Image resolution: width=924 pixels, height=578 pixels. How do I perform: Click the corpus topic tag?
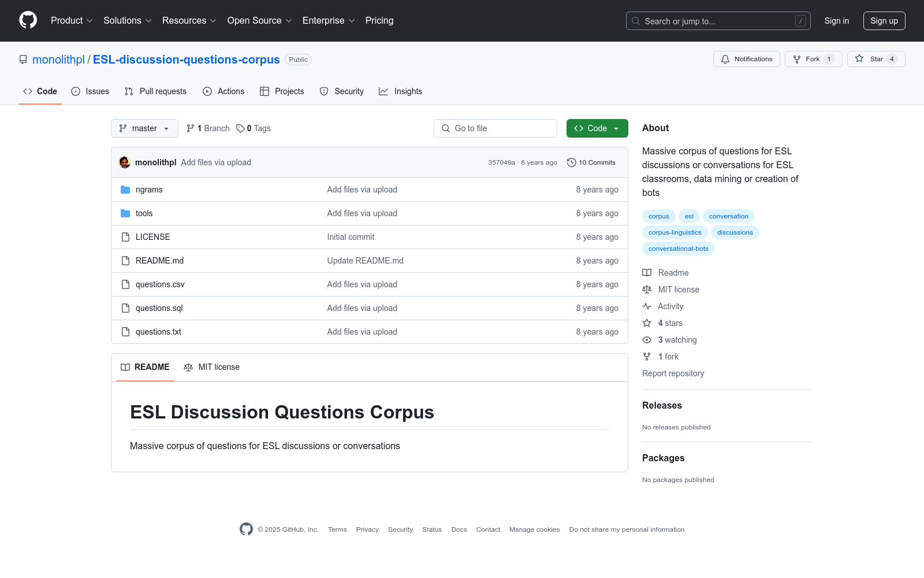pyautogui.click(x=659, y=216)
